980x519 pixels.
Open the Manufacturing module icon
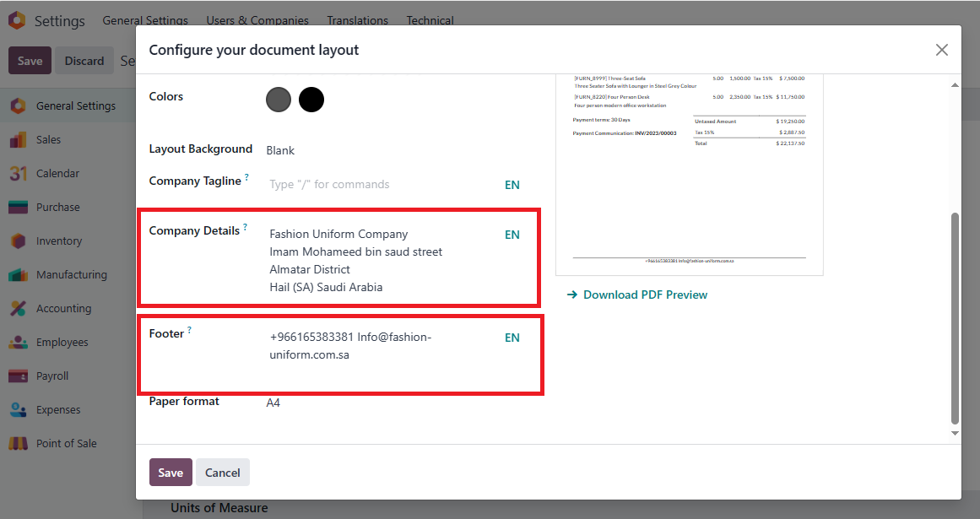point(18,275)
